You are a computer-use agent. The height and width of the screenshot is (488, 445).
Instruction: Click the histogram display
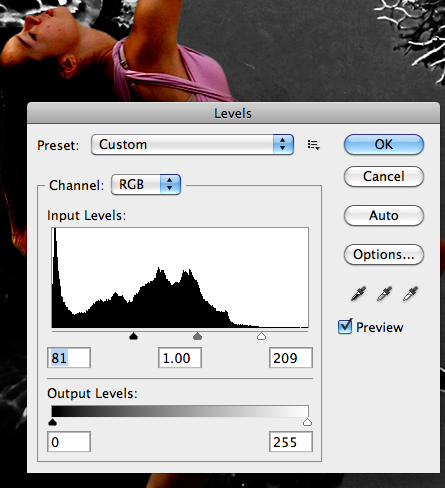pyautogui.click(x=180, y=278)
